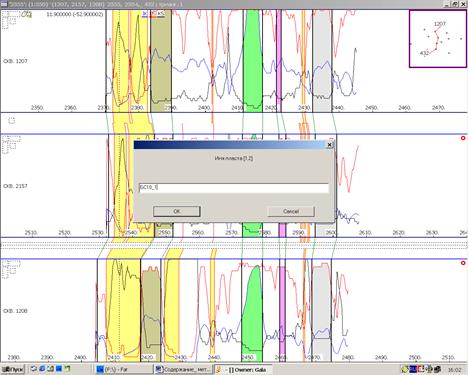
Task: Click the СКВ. 1207 well label
Action: [x=15, y=61]
